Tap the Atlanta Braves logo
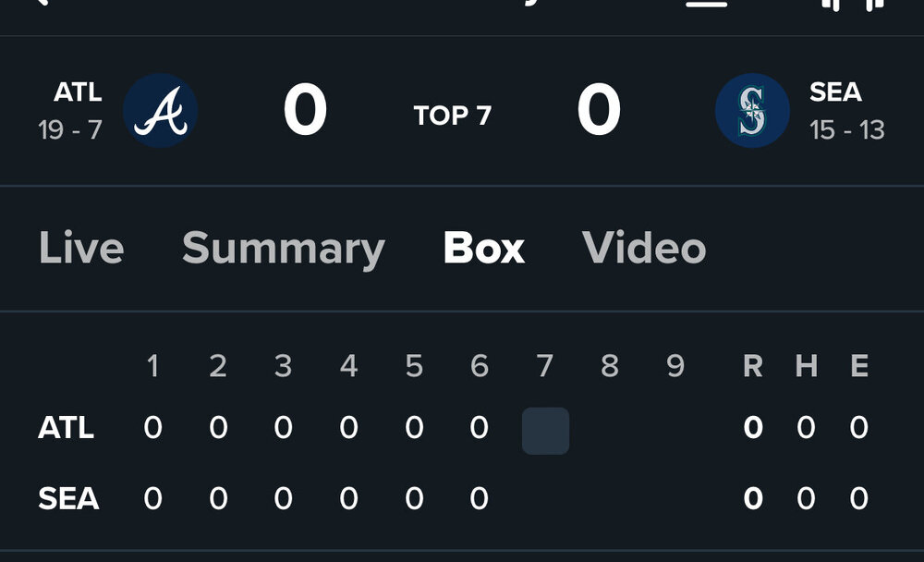924x562 pixels. pyautogui.click(x=160, y=111)
